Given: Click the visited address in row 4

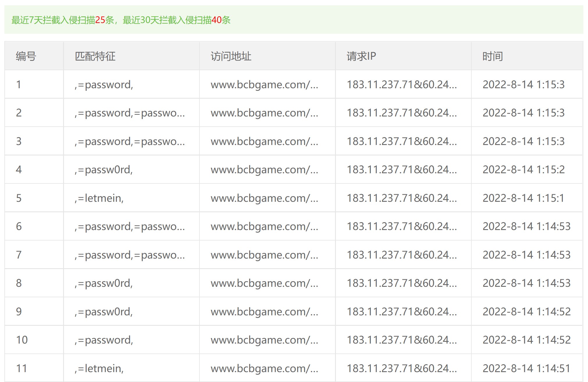Looking at the screenshot, I should [x=264, y=170].
